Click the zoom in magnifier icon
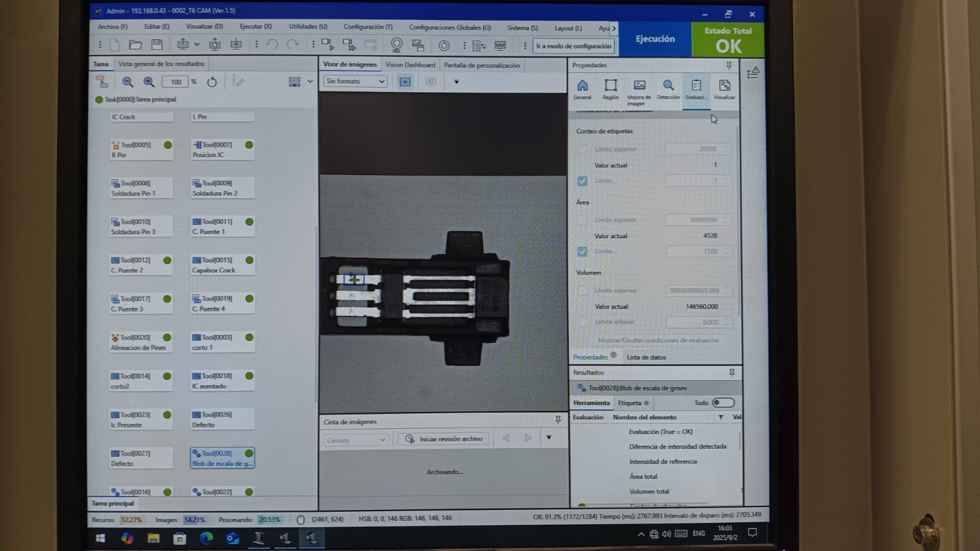 pyautogui.click(x=149, y=81)
